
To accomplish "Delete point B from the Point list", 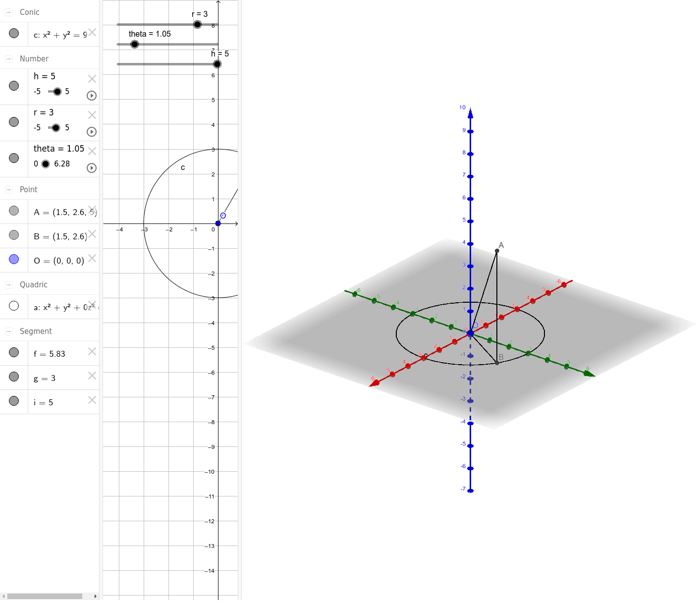I will point(92,233).
